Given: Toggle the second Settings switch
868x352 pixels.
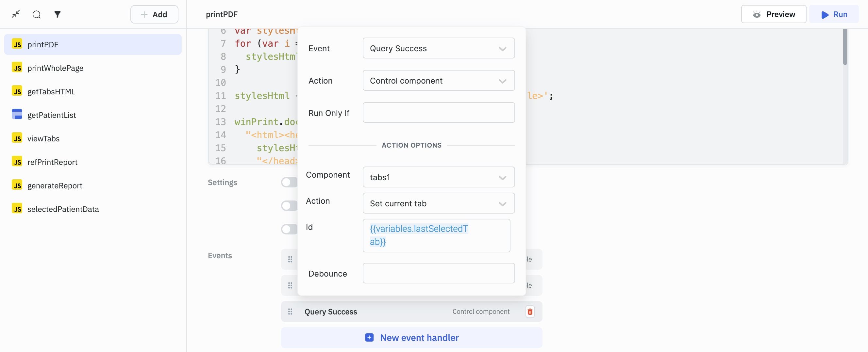Looking at the screenshot, I should coord(289,206).
